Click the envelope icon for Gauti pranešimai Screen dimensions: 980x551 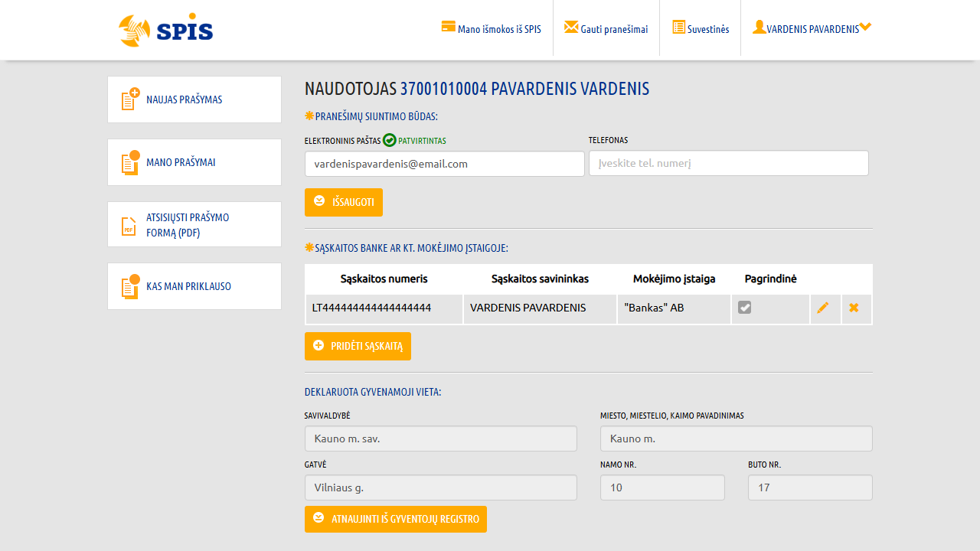coord(571,27)
